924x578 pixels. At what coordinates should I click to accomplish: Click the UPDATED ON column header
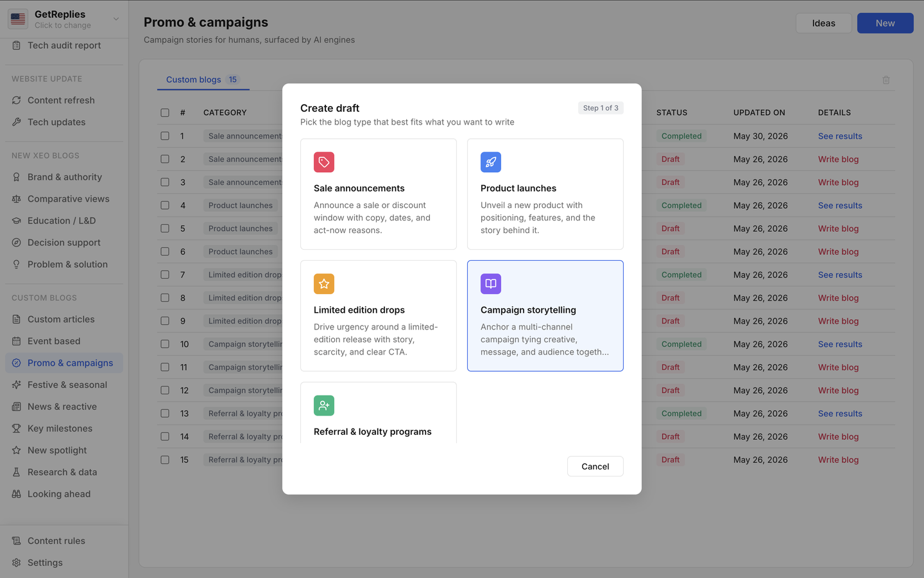pyautogui.click(x=759, y=112)
